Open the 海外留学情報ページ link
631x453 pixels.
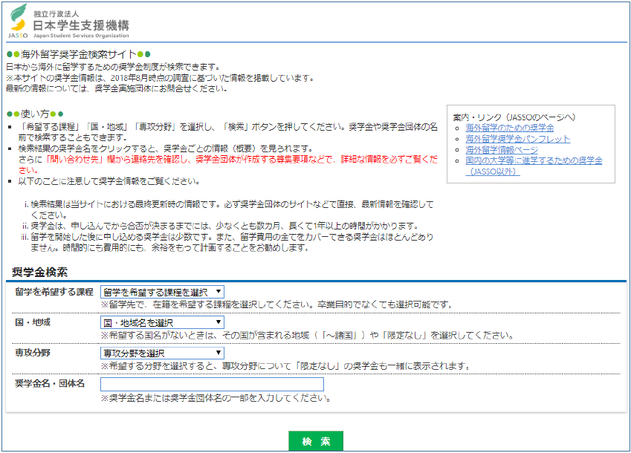pyautogui.click(x=501, y=150)
